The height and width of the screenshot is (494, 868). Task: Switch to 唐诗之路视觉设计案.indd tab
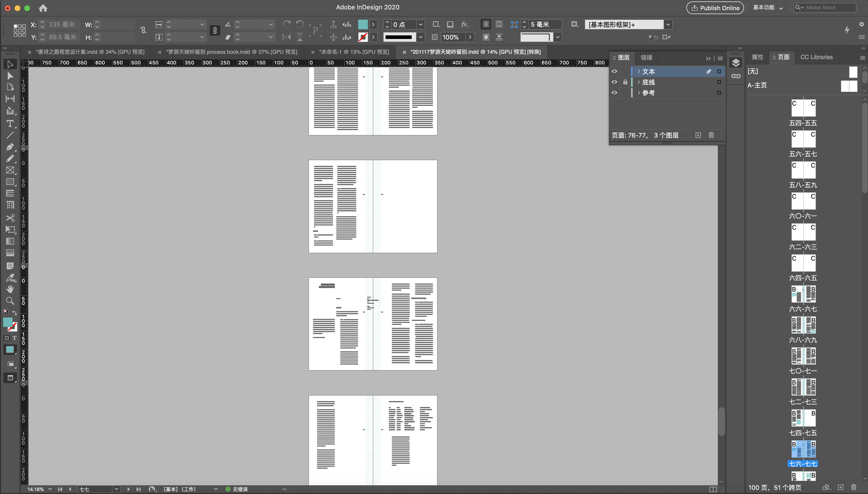(x=90, y=52)
